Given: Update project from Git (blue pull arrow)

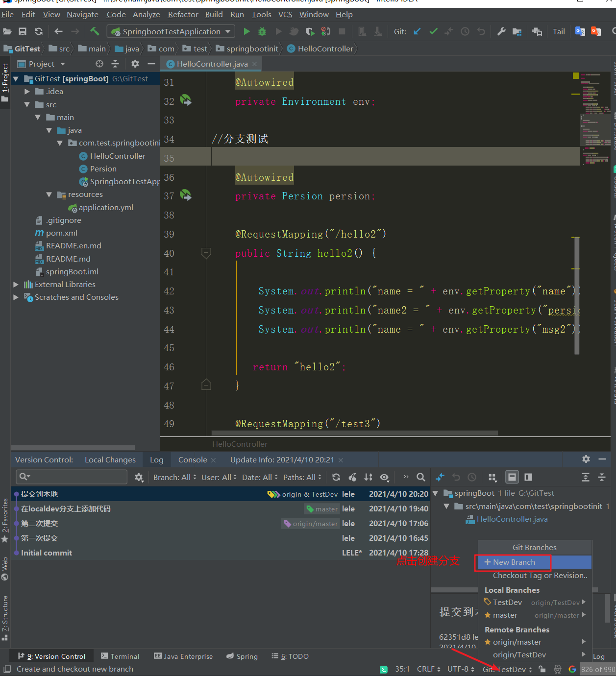Looking at the screenshot, I should click(x=417, y=31).
